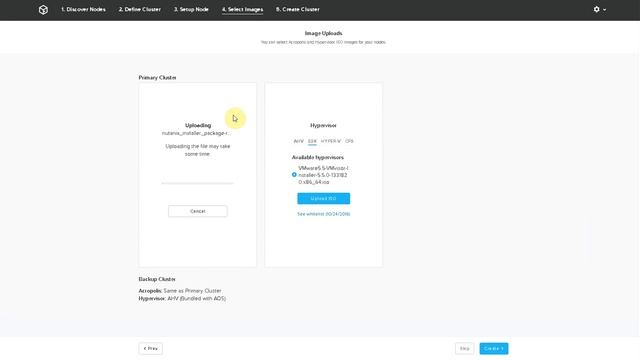Click the Image Uploads page title

click(323, 33)
